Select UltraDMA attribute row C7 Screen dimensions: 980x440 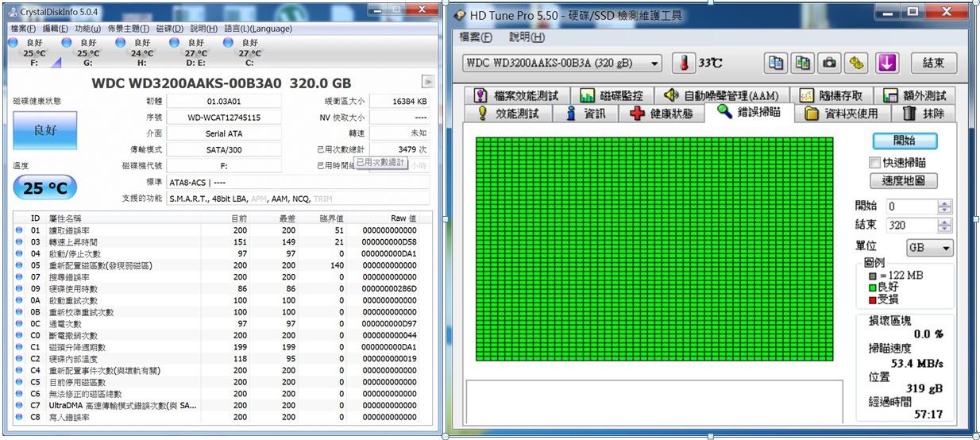click(x=224, y=406)
